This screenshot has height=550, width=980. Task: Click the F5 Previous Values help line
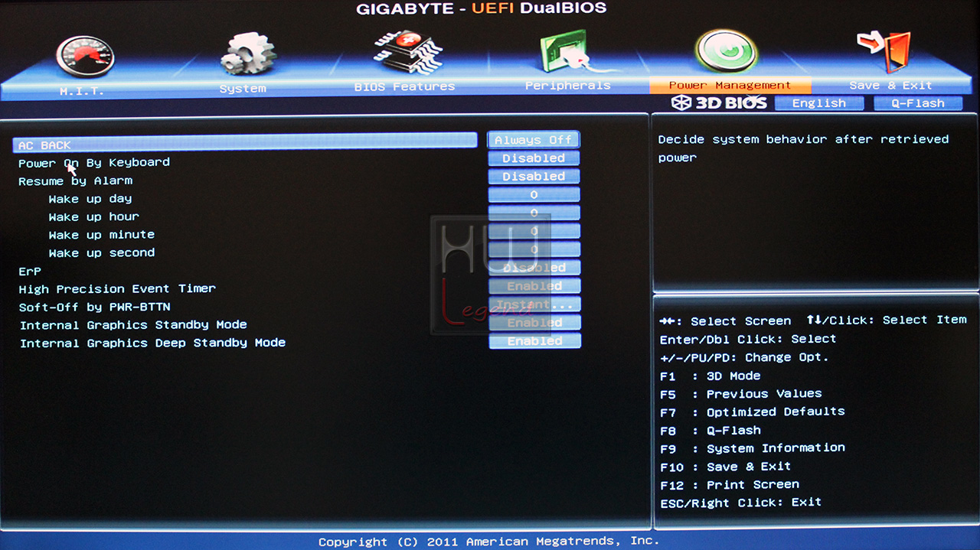[x=740, y=394]
